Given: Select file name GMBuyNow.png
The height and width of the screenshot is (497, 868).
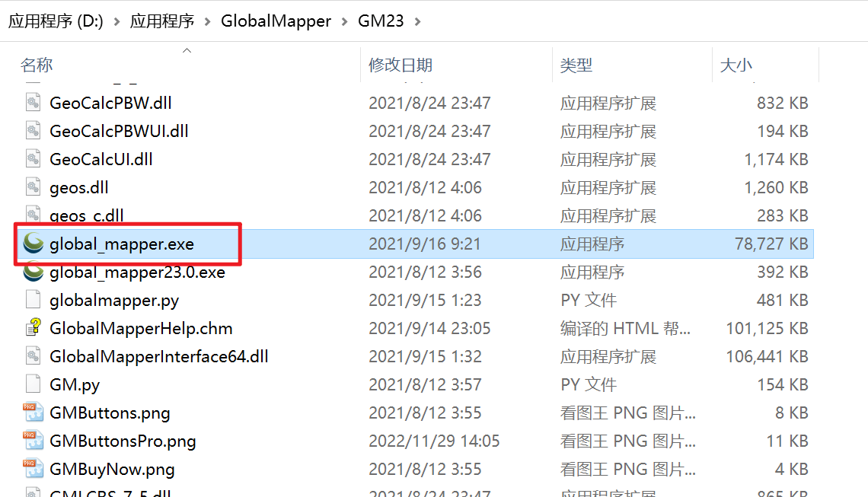Looking at the screenshot, I should tap(113, 470).
